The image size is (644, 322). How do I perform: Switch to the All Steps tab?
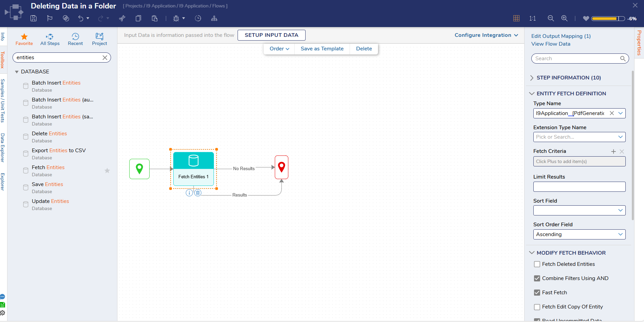pos(50,39)
